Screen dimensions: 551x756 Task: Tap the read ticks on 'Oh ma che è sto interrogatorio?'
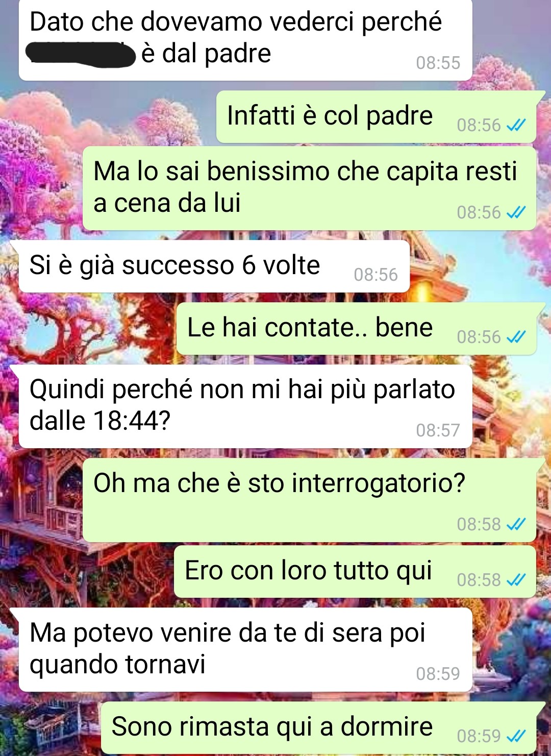516,524
